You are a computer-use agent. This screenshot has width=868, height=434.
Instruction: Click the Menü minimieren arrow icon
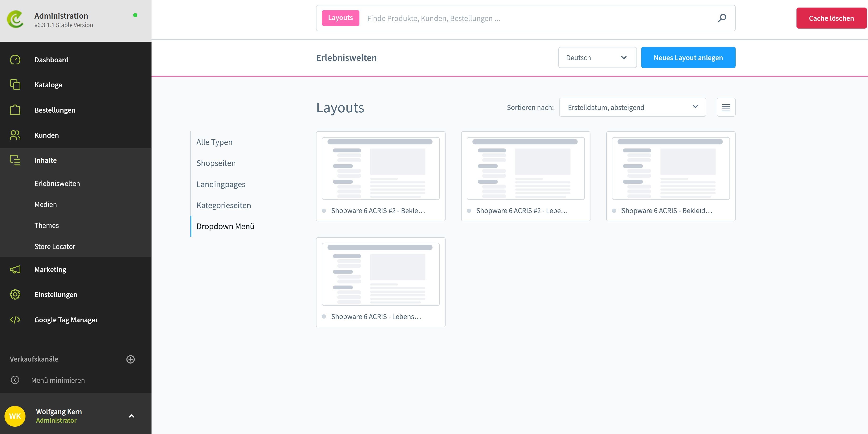tap(15, 380)
